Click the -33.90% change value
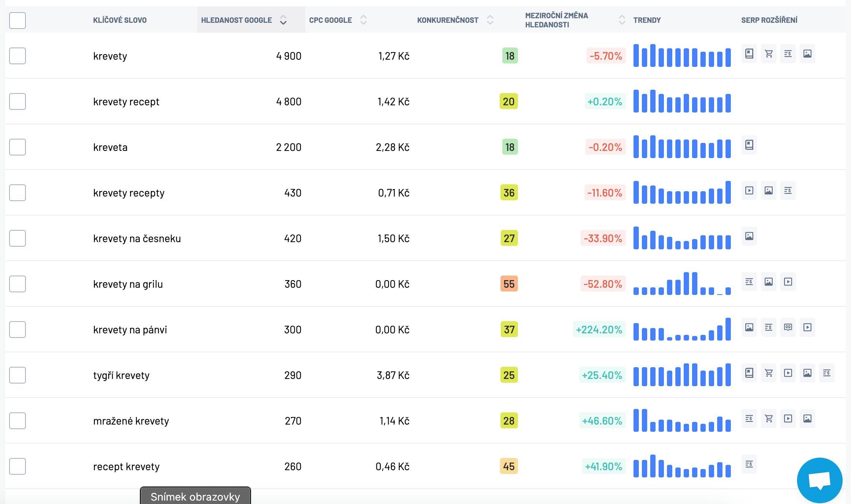Screen dimensions: 851x504 (x=603, y=238)
